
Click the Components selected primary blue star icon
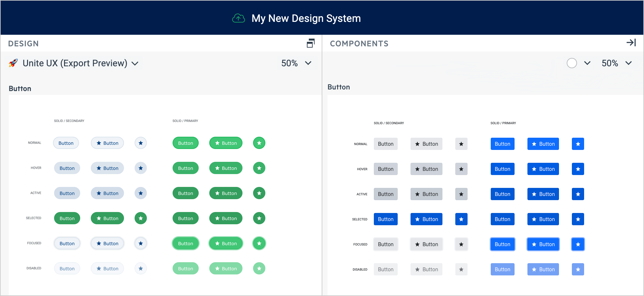pyautogui.click(x=578, y=219)
